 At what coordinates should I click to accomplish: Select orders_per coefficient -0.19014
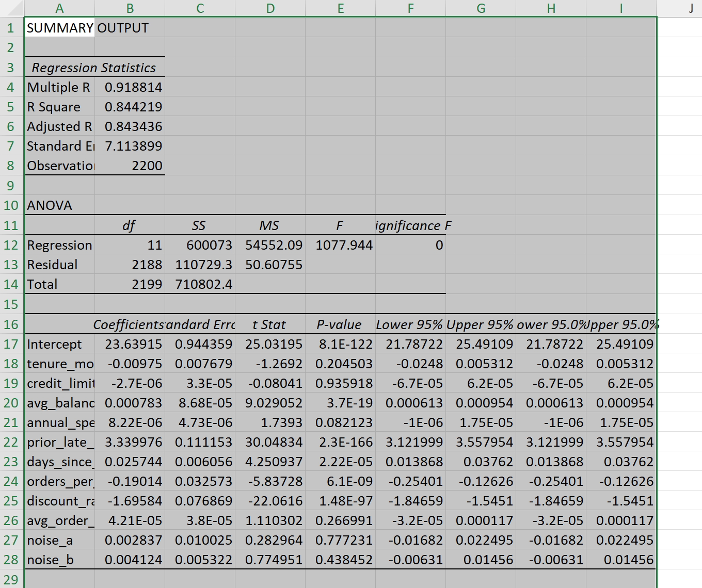130,481
